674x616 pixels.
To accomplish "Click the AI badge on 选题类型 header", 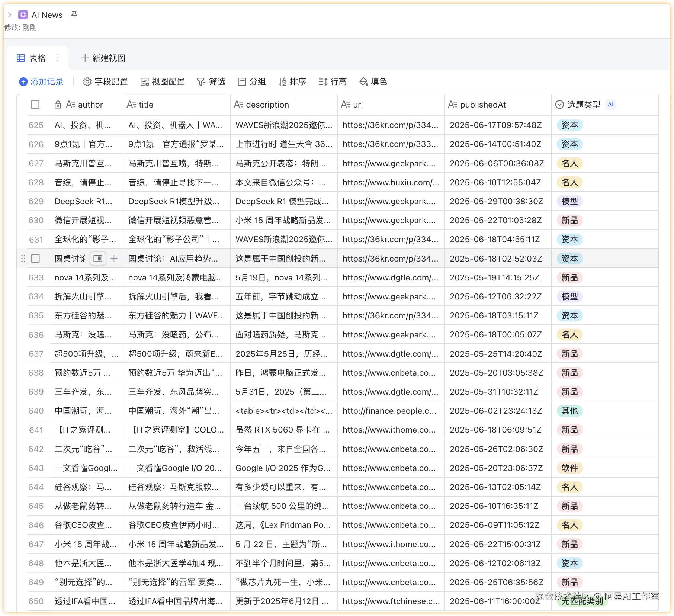I will [610, 105].
